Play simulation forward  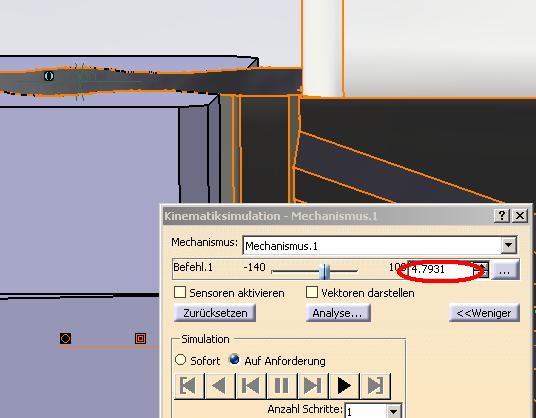click(344, 386)
